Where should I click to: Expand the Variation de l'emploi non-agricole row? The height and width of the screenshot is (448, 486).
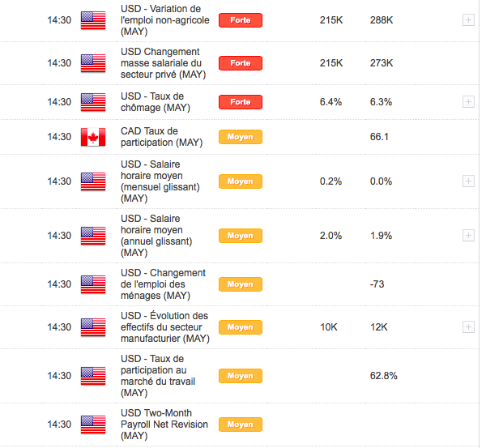click(468, 20)
